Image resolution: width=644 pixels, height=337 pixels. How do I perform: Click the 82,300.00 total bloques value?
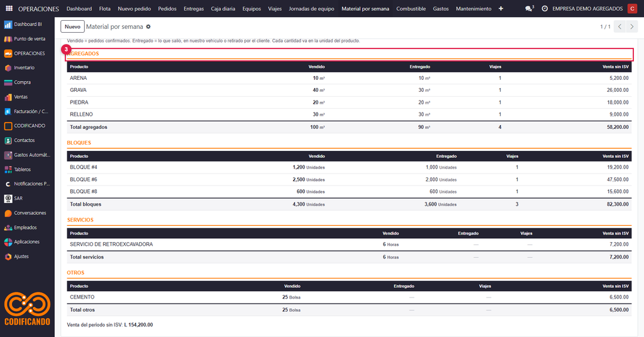618,204
